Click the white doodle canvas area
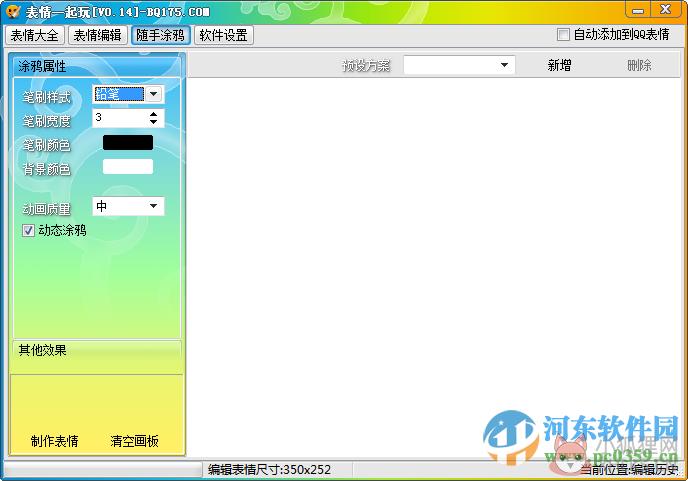This screenshot has height=481, width=688. pos(434,268)
